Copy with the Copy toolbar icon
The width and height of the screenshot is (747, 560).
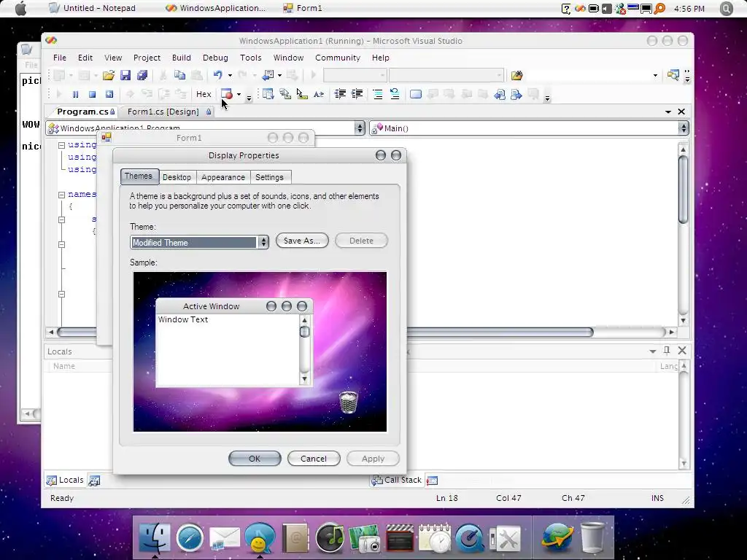179,75
